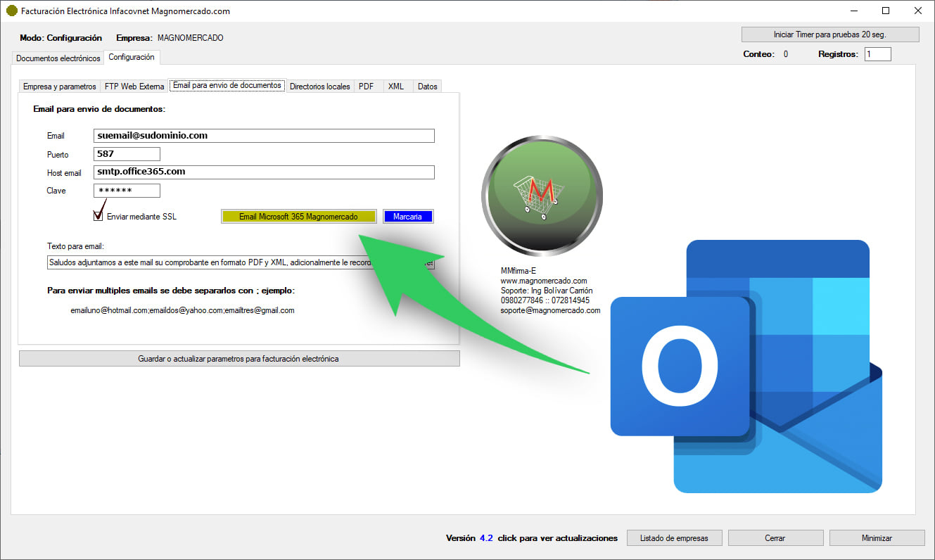Image resolution: width=935 pixels, height=560 pixels.
Task: Open the Directorios locales tab
Action: pos(319,87)
